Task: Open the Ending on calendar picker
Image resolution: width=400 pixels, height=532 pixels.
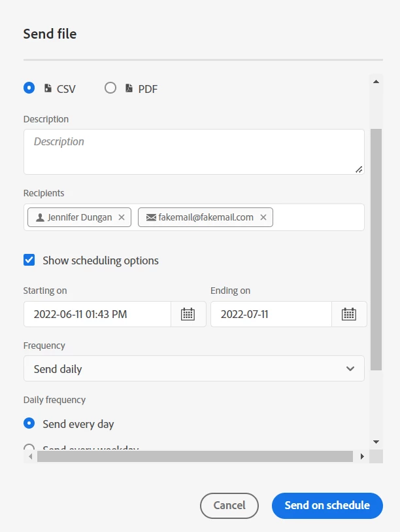Action: [x=349, y=314]
